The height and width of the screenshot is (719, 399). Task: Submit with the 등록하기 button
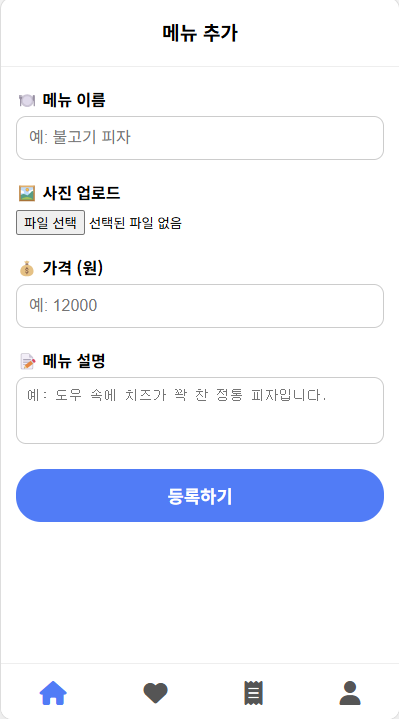coord(200,496)
